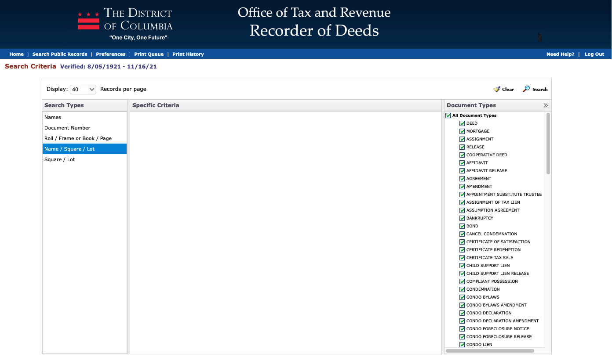Uncheck the CERTIFICATE TAX SALE checkbox
The height and width of the screenshot is (364, 612).
(x=462, y=257)
